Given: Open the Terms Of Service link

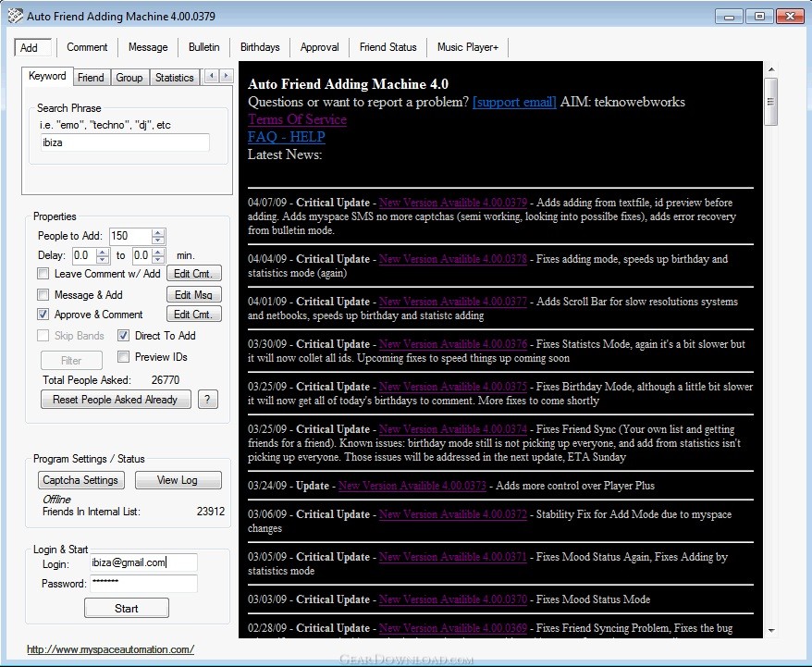Looking at the screenshot, I should [x=297, y=119].
